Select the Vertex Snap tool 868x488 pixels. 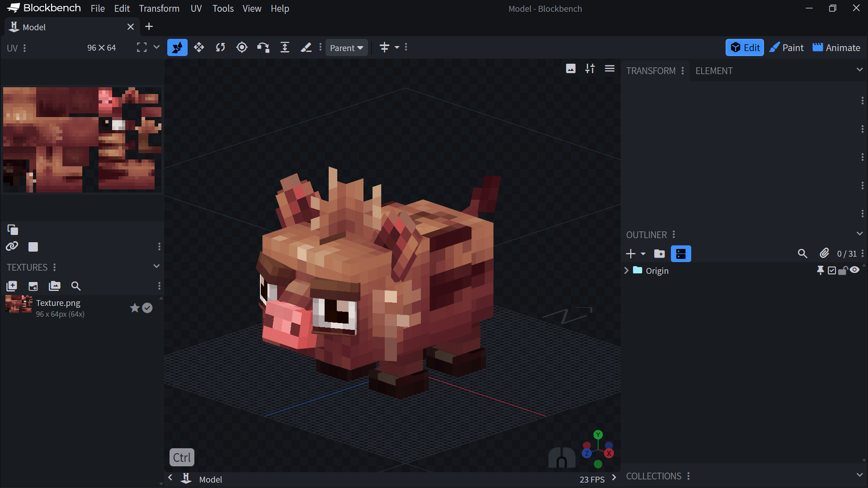[x=263, y=47]
